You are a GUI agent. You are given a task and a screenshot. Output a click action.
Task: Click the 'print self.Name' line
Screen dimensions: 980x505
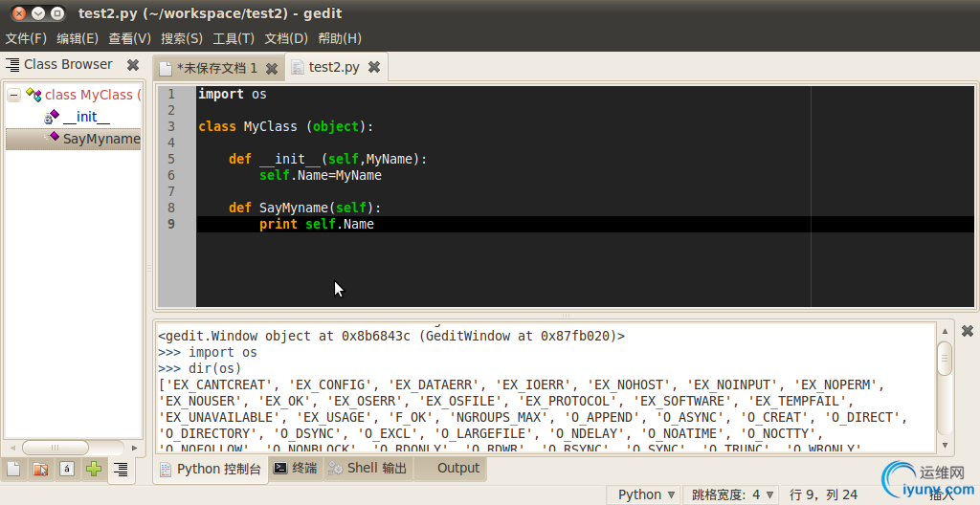317,224
